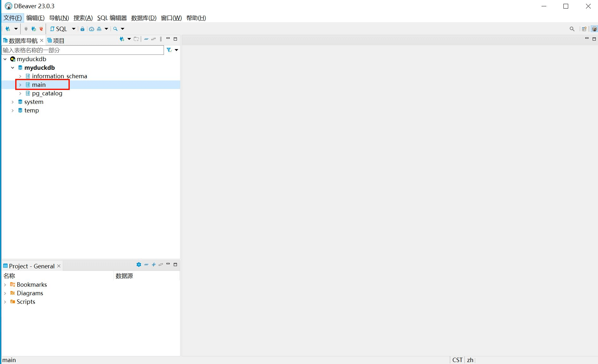Click the blue magnifier search icon in toolbar
This screenshot has width=598, height=364.
(115, 29)
